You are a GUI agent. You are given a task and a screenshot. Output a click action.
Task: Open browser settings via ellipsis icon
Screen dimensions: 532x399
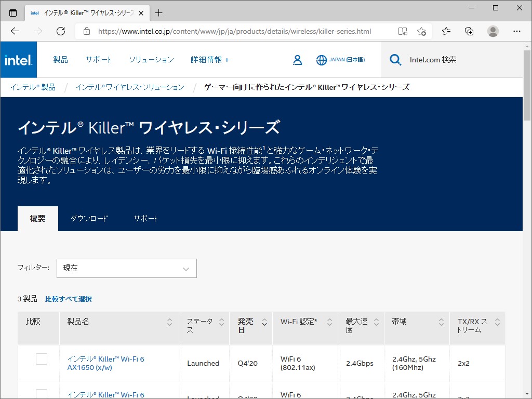point(517,31)
